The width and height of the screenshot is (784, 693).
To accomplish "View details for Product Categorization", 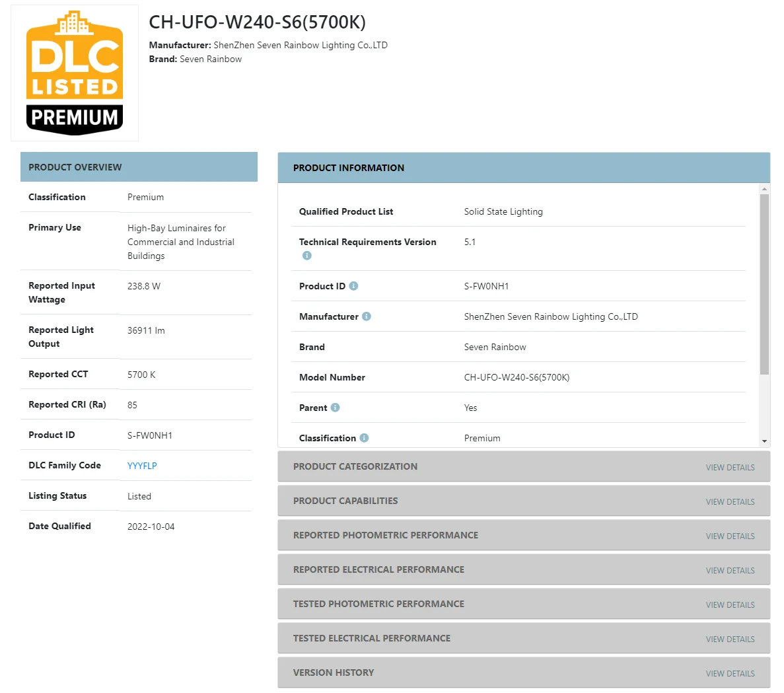I will point(730,468).
